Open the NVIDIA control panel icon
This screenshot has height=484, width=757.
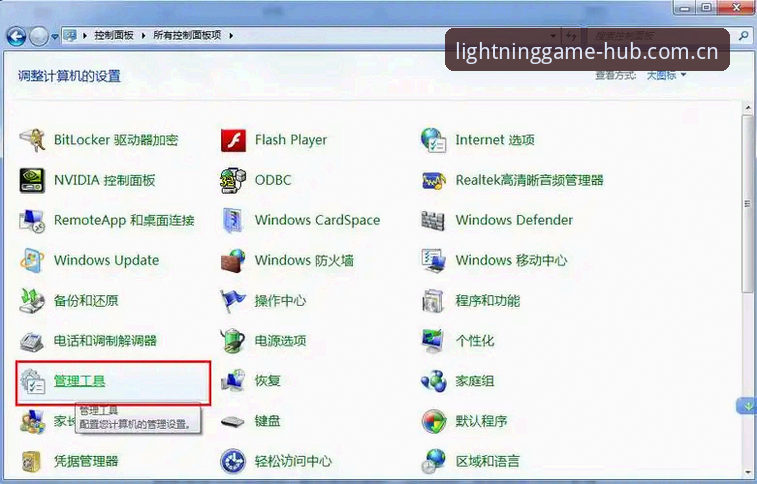click(32, 180)
